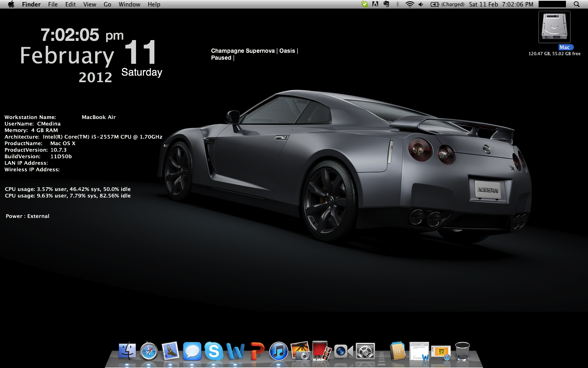Open Photo Booth from the Dock
Screen dimensions: 588x368
pyautogui.click(x=322, y=351)
